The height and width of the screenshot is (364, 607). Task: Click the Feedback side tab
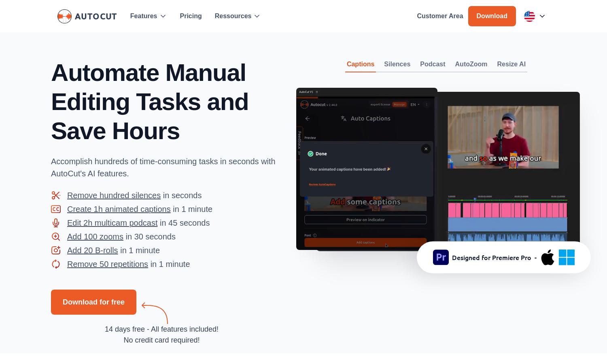click(x=299, y=143)
